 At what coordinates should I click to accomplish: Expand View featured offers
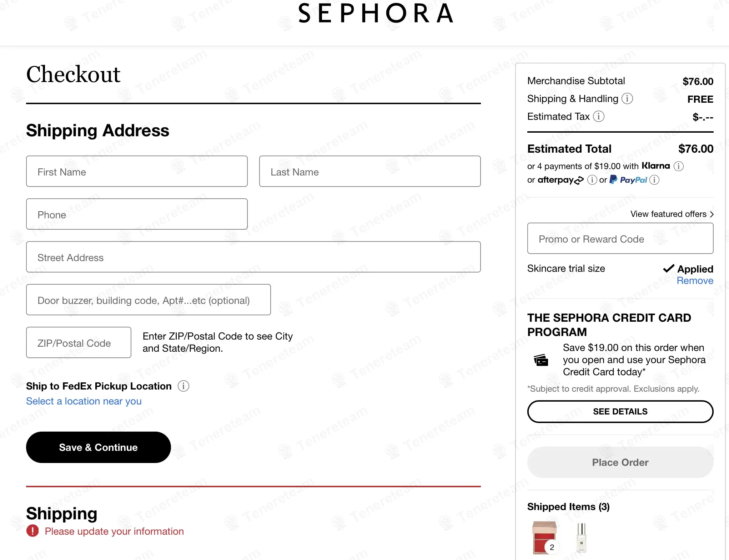point(672,214)
